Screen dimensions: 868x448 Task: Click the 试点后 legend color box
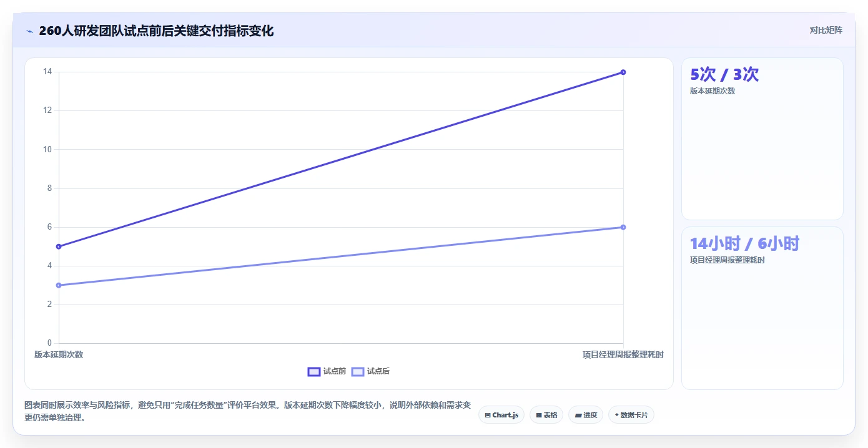(358, 372)
